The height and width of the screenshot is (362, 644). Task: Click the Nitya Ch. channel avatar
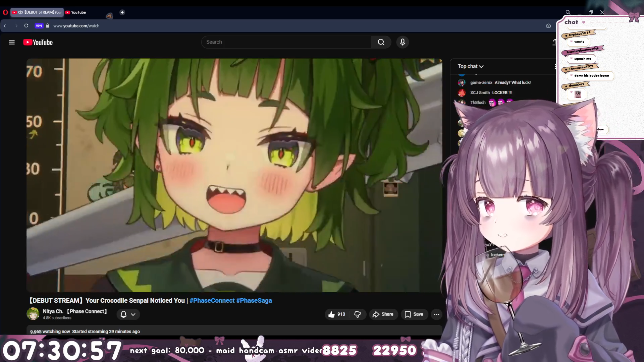(33, 314)
